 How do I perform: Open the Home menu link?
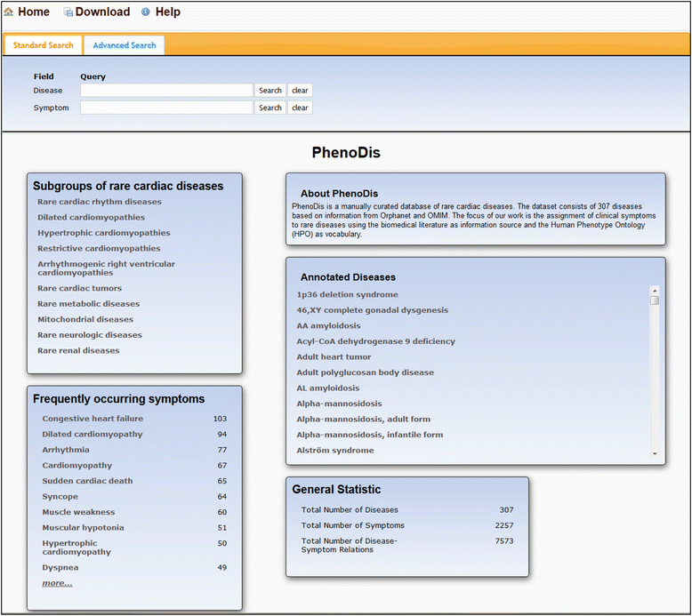pyautogui.click(x=34, y=12)
